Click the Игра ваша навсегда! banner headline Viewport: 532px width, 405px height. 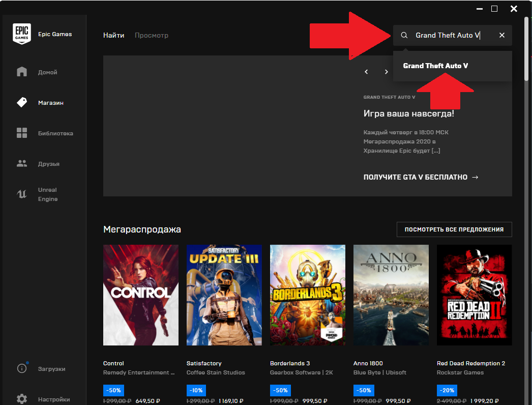pyautogui.click(x=409, y=113)
